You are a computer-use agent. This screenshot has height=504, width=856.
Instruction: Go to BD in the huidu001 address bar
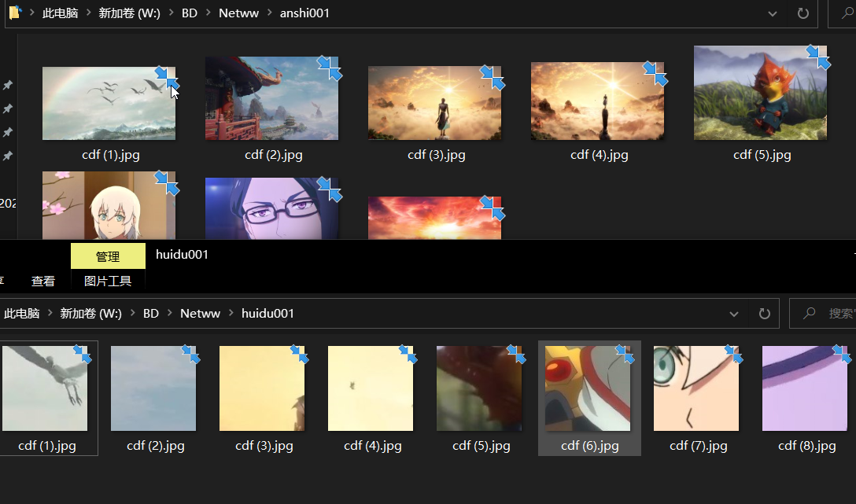151,313
